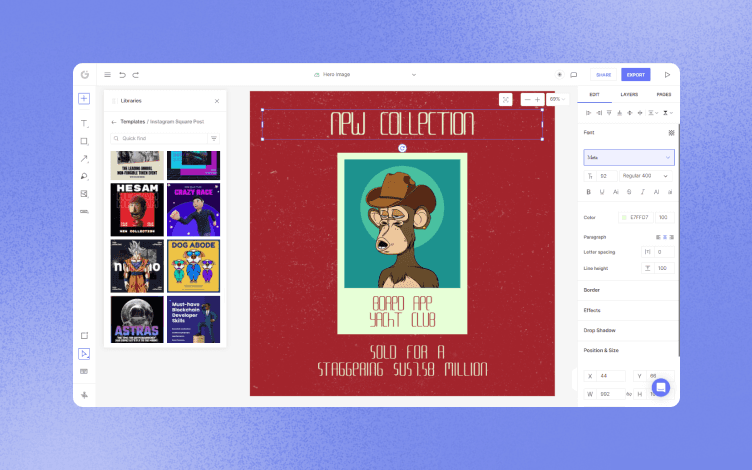Image resolution: width=752 pixels, height=470 pixels.
Task: Open the comments speech bubble icon
Action: point(574,75)
